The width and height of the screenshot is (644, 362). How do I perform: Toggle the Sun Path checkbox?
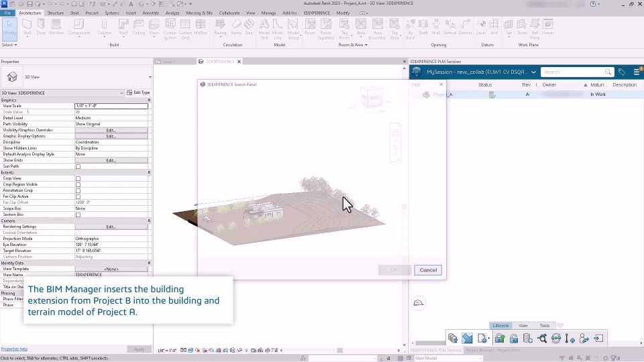[x=78, y=167]
